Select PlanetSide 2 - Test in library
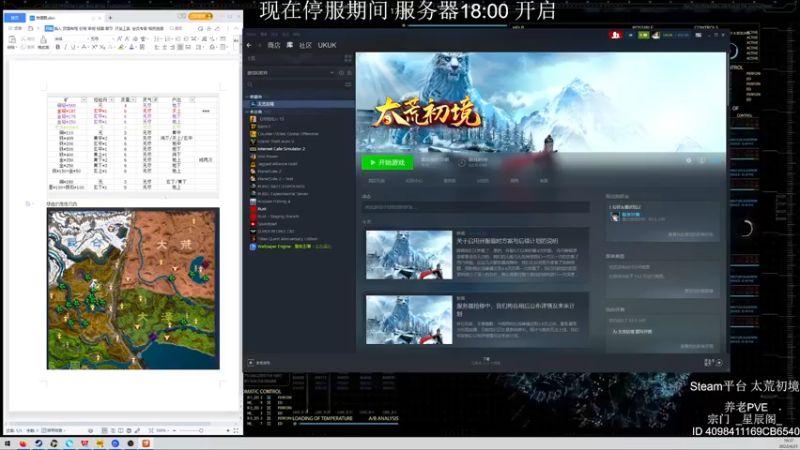This screenshot has height=450, width=800. pos(275,179)
